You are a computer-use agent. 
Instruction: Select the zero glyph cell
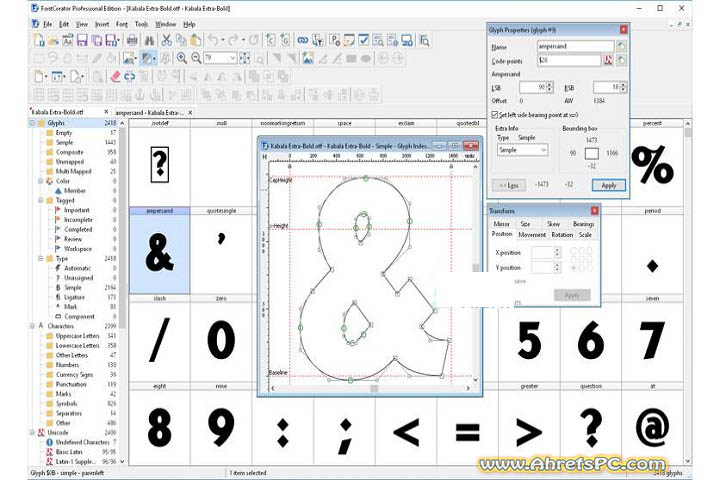(221, 338)
